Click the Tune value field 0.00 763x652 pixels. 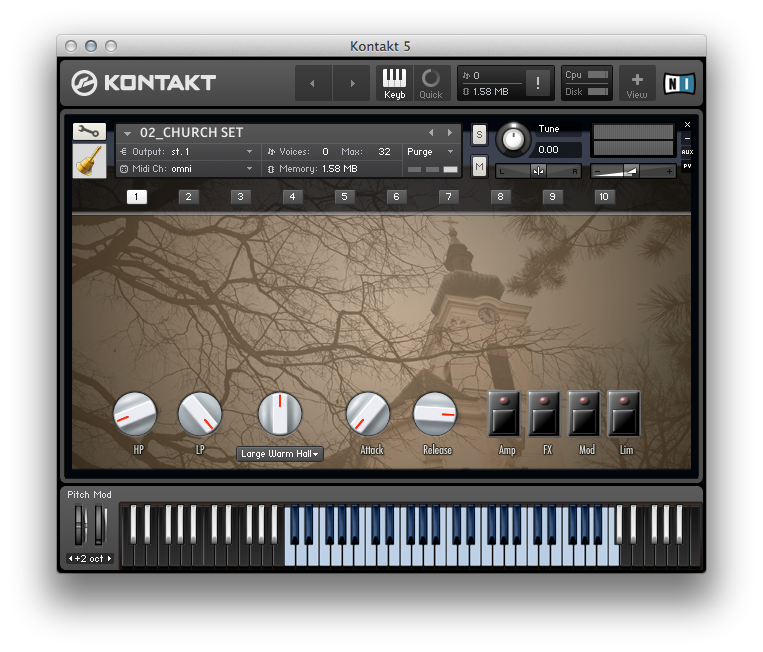coord(557,149)
